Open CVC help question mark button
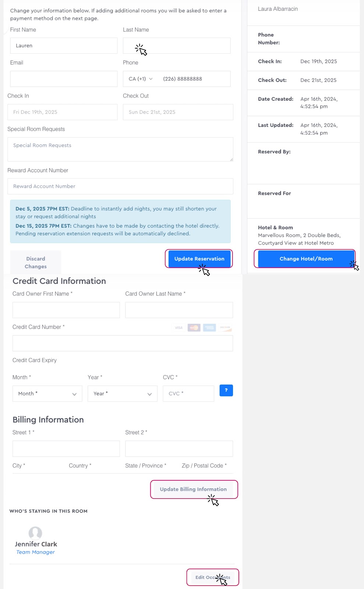This screenshot has width=364, height=589. [x=226, y=390]
